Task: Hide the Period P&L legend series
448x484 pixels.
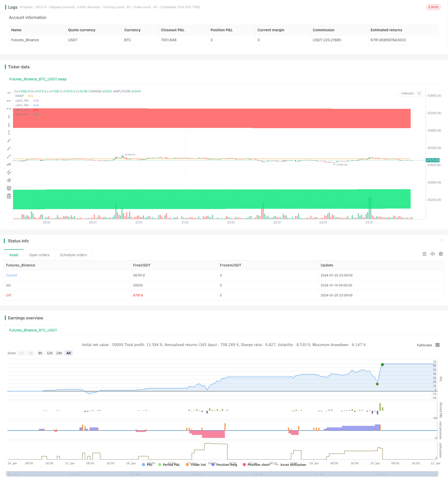Action: (169, 465)
